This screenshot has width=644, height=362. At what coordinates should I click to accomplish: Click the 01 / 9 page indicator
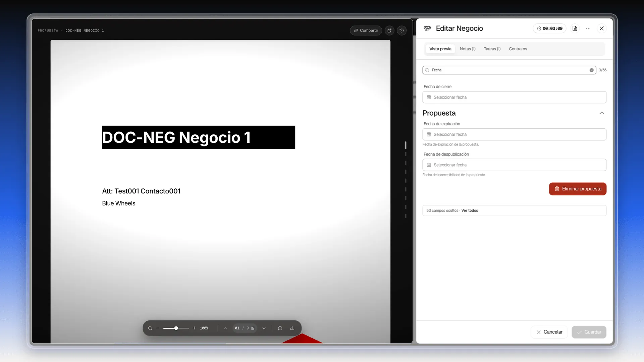tap(242, 328)
